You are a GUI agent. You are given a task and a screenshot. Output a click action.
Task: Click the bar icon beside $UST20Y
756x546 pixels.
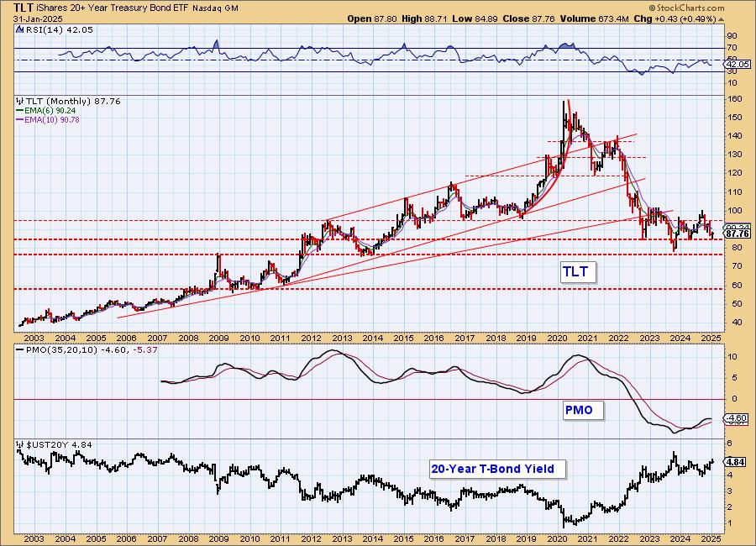coord(19,444)
